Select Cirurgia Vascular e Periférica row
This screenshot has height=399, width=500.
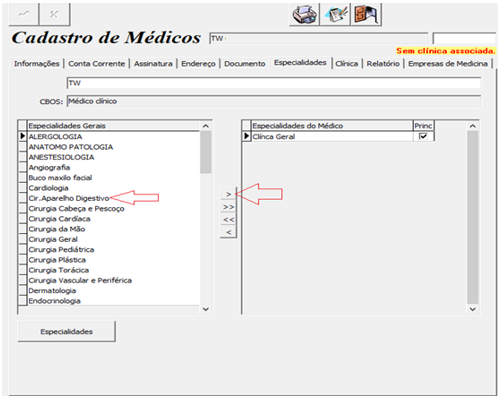tap(113, 281)
